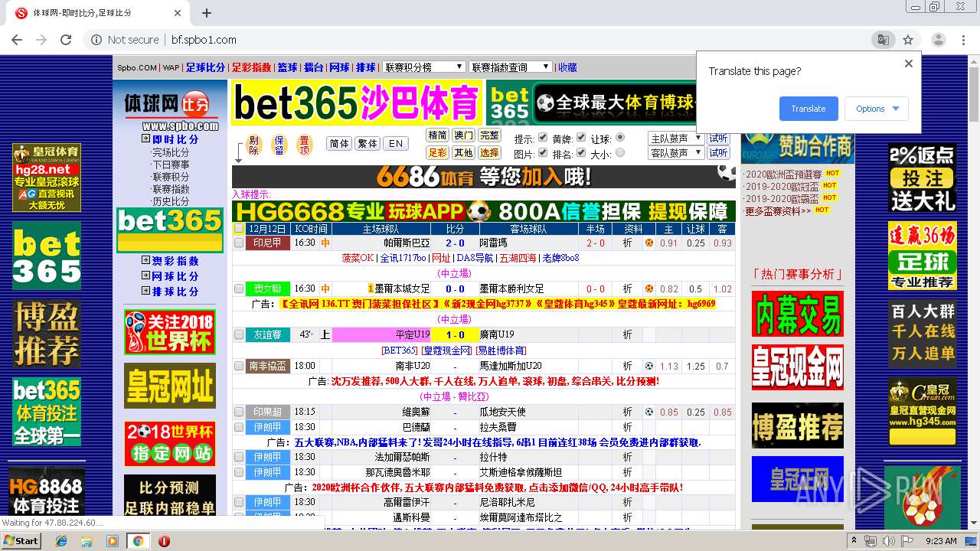
Task: Open the 足球比分 top menu item
Action: (205, 67)
